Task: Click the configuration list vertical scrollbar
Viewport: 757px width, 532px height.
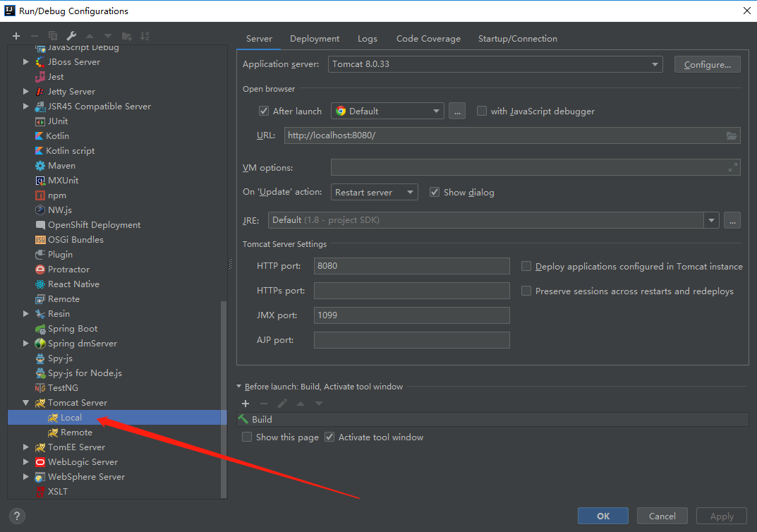Action: coord(224,399)
